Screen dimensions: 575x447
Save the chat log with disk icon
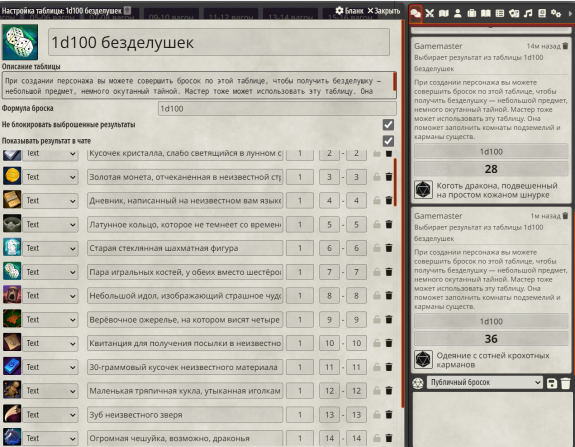(552, 383)
